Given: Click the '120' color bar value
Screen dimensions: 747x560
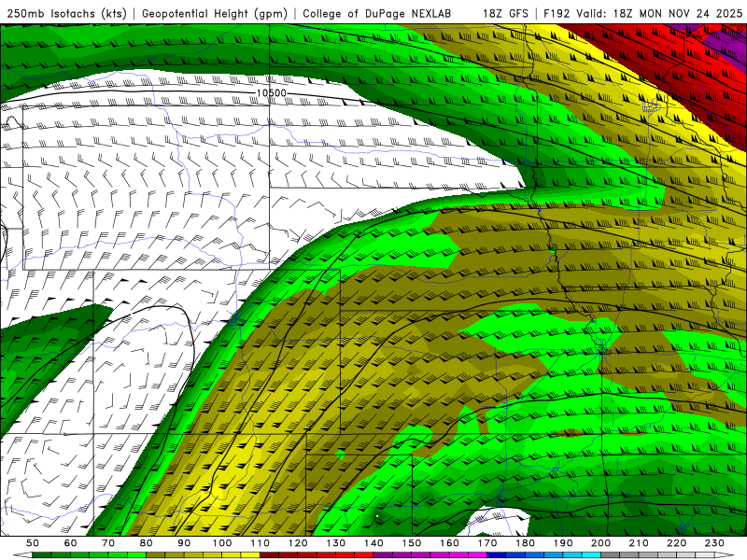Looking at the screenshot, I should pos(298,543).
